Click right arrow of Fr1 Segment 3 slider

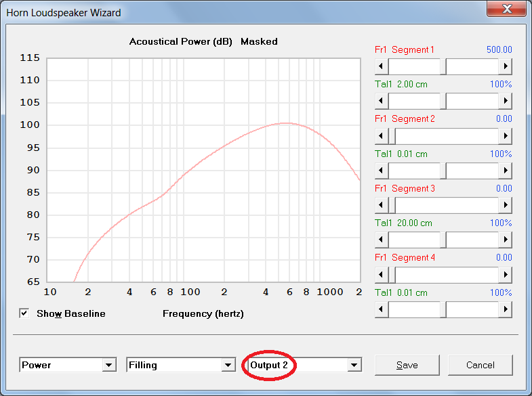tap(505, 205)
